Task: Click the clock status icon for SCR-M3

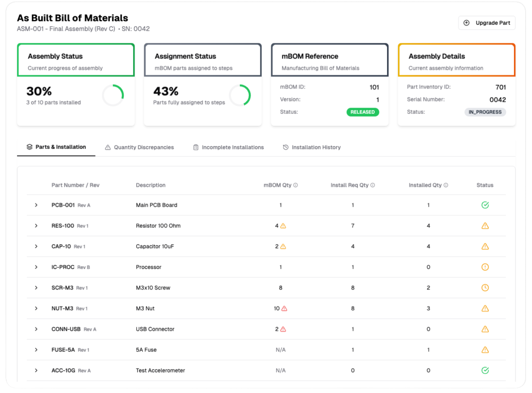Action: [x=485, y=288]
